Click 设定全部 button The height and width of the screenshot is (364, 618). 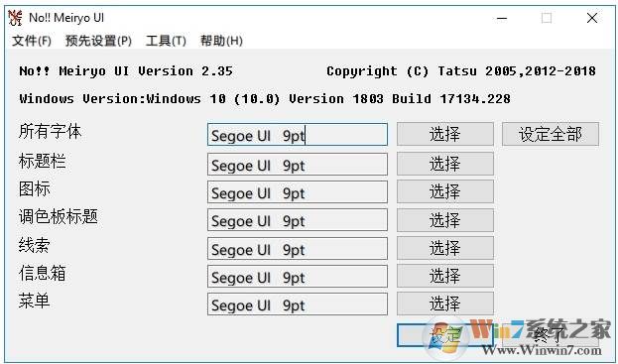(x=551, y=134)
